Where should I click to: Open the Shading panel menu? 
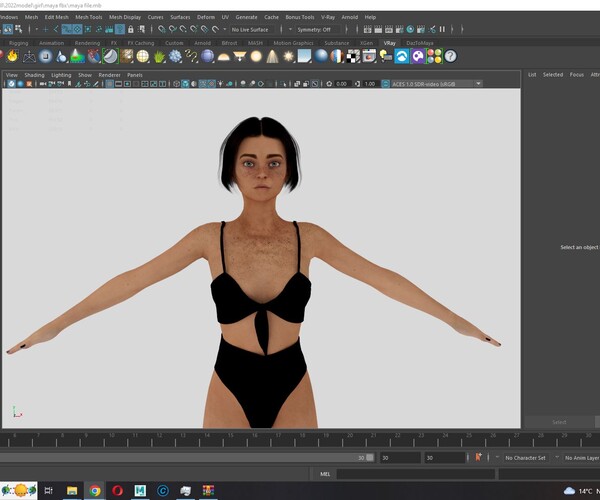pos(34,75)
